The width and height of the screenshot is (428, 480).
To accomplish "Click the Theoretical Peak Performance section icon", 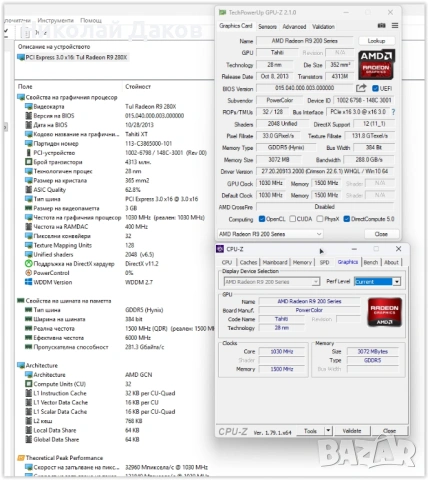I will click(21, 458).
